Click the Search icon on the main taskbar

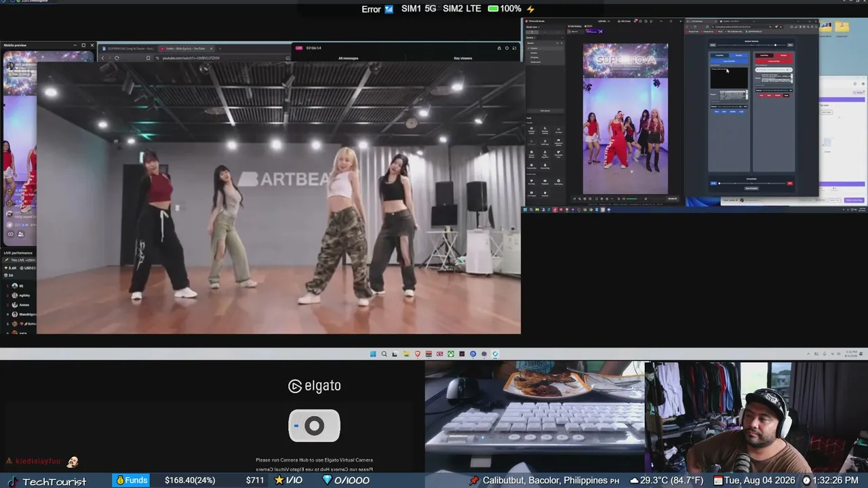coord(384,354)
